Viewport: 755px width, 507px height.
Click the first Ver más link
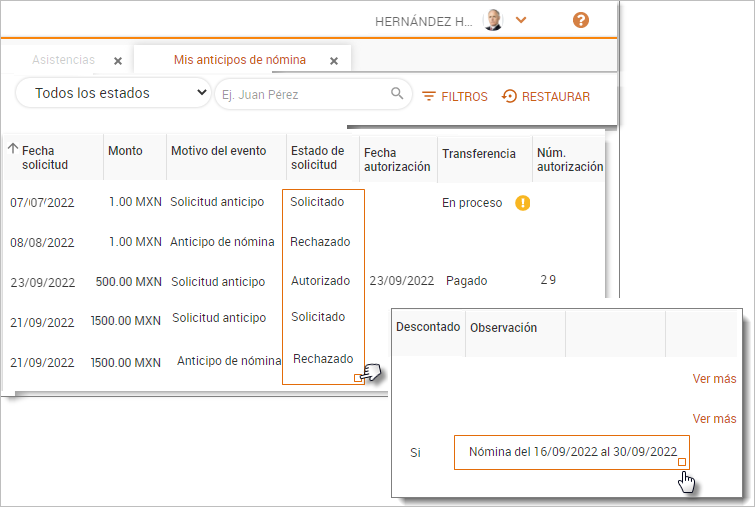click(714, 379)
